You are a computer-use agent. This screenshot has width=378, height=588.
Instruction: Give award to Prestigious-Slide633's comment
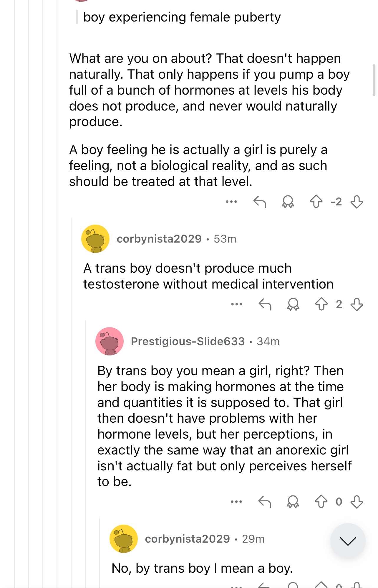[x=293, y=501]
